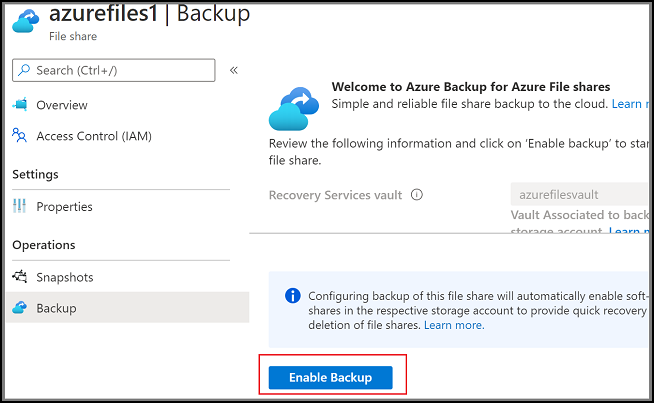Click the 'Recovery Services vault' label

pyautogui.click(x=335, y=195)
